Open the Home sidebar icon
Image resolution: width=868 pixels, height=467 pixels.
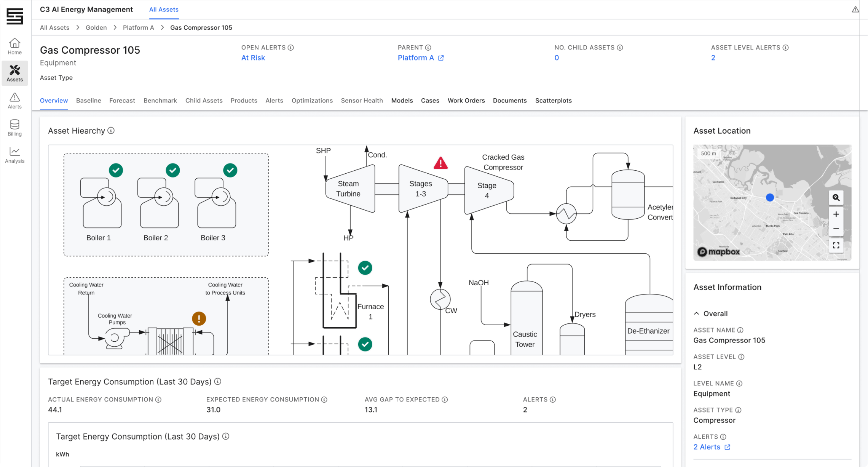pyautogui.click(x=14, y=46)
